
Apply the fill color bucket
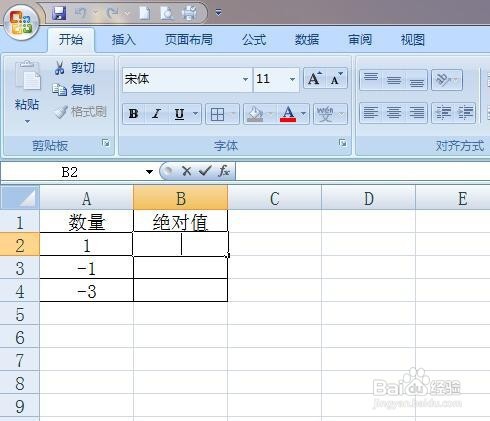click(255, 115)
